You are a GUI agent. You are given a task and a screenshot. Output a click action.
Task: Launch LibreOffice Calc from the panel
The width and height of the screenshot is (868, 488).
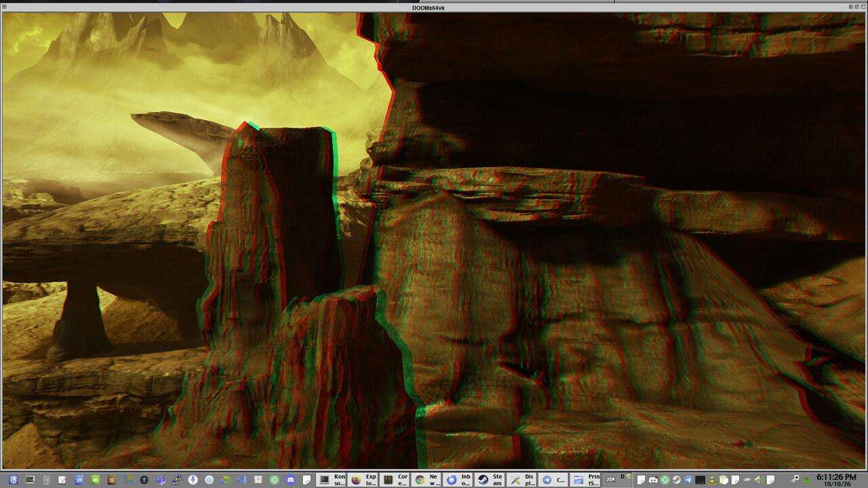(95, 480)
